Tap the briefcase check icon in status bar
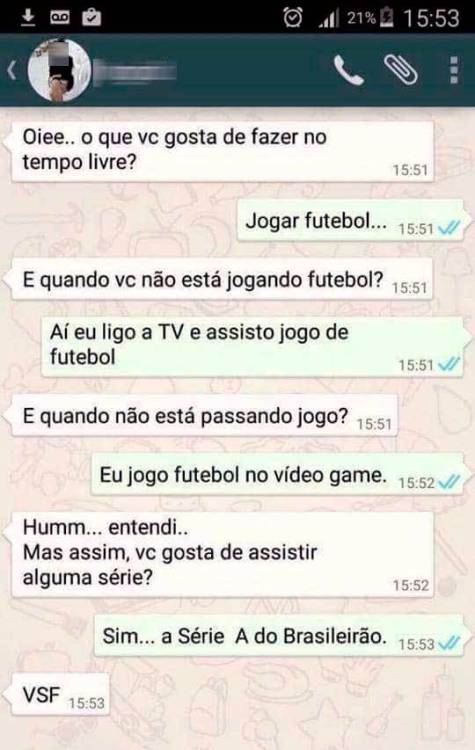 [x=91, y=18]
